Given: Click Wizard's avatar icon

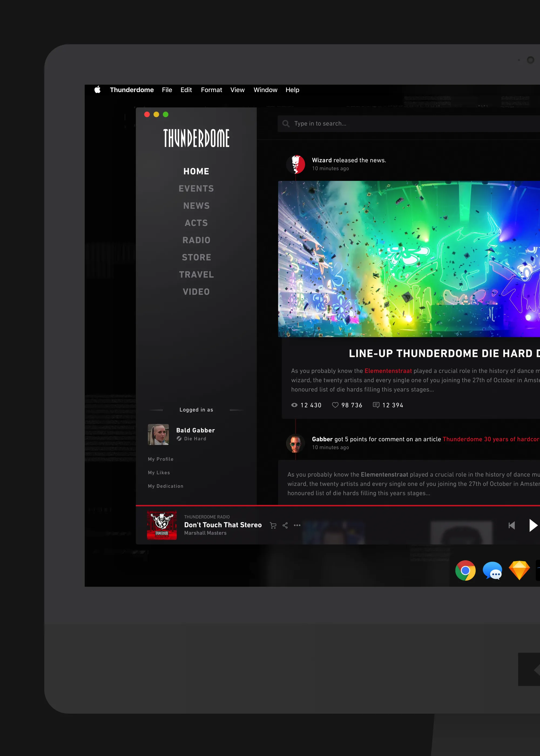Looking at the screenshot, I should pyautogui.click(x=296, y=164).
